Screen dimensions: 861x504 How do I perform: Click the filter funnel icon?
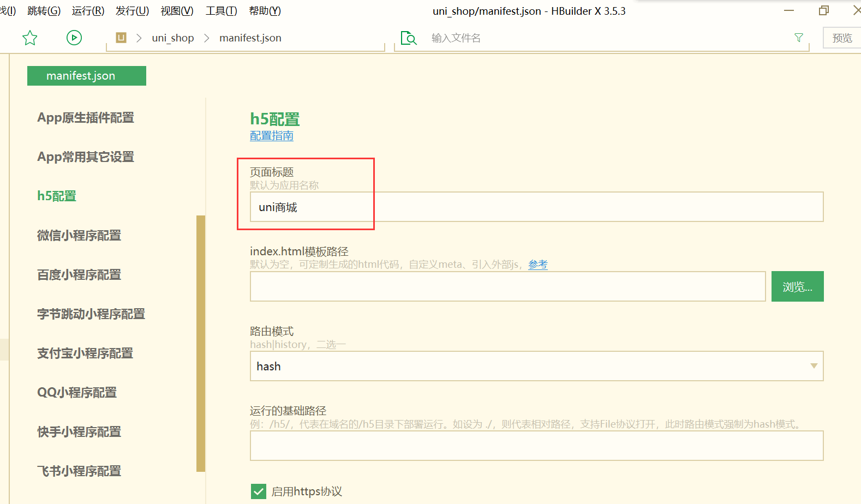click(799, 38)
